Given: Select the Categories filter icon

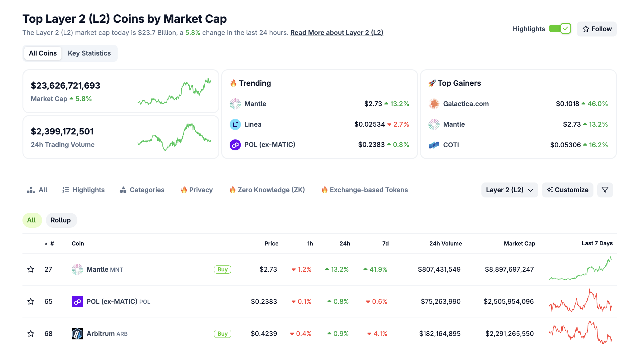Looking at the screenshot, I should coord(123,190).
